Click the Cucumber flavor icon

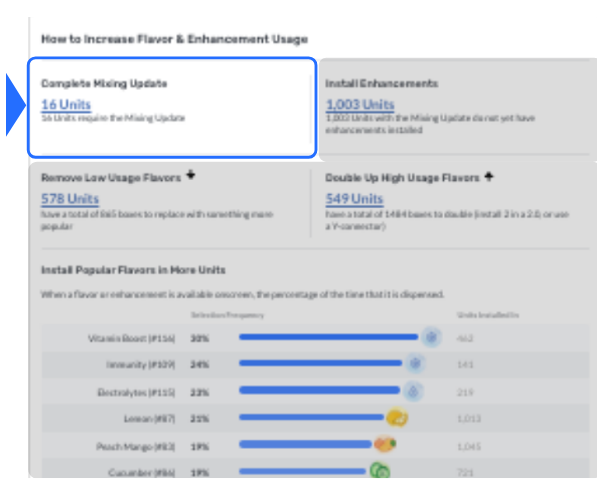[380, 471]
